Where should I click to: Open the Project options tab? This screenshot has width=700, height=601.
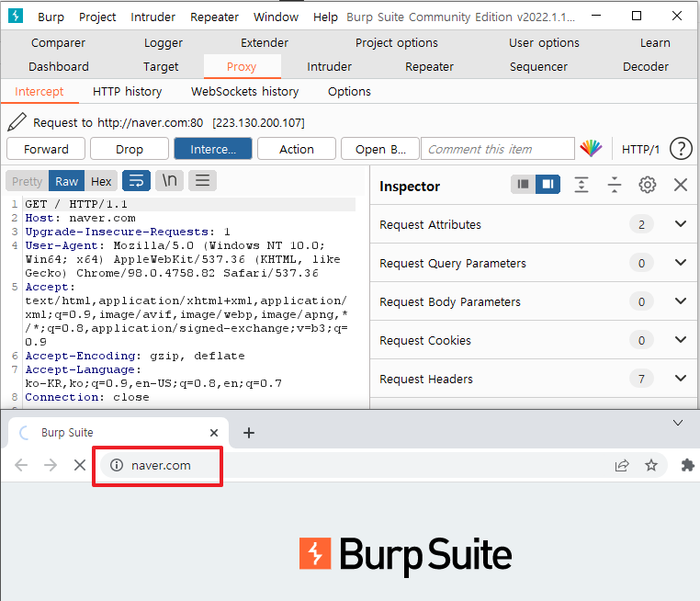[x=397, y=43]
